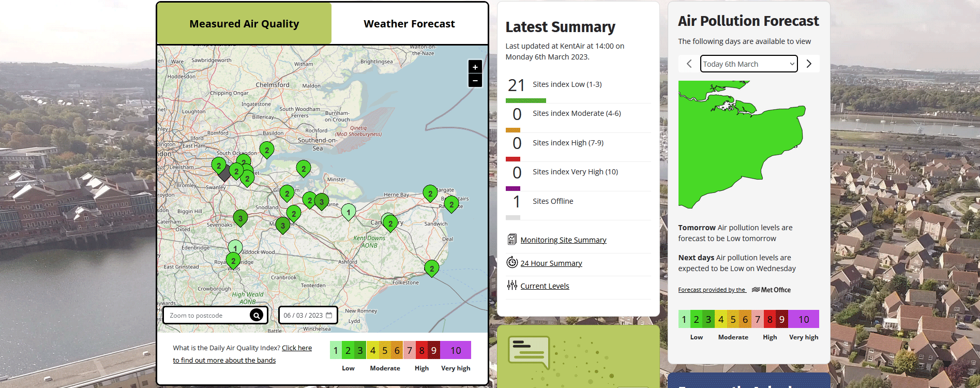The image size is (980, 388).
Task: Switch to Weather Forecast tab
Action: coord(409,24)
